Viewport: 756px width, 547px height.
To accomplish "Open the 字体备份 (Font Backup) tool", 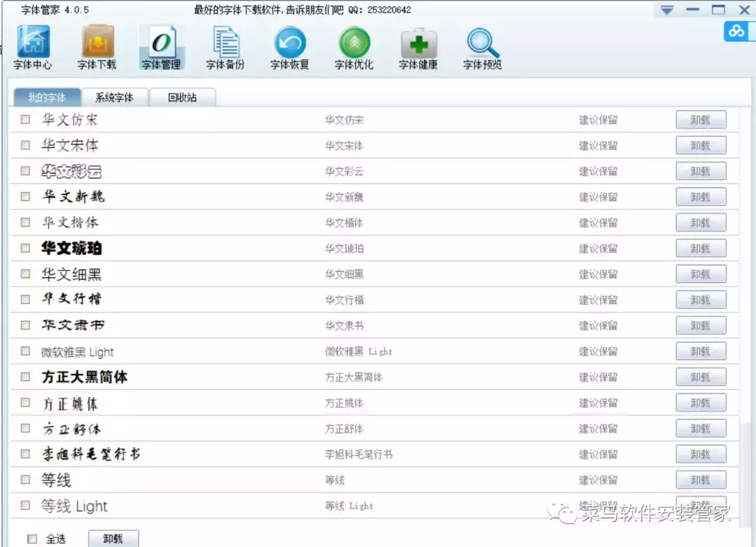I will tap(225, 46).
